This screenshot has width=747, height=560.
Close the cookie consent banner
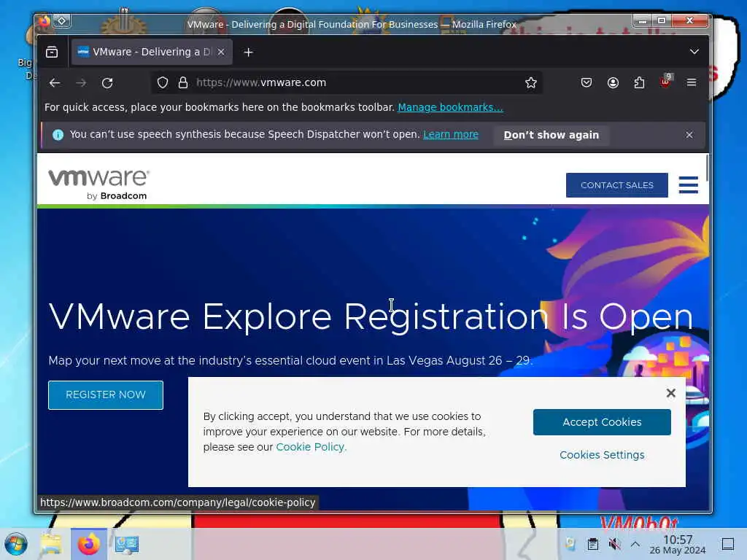tap(671, 393)
